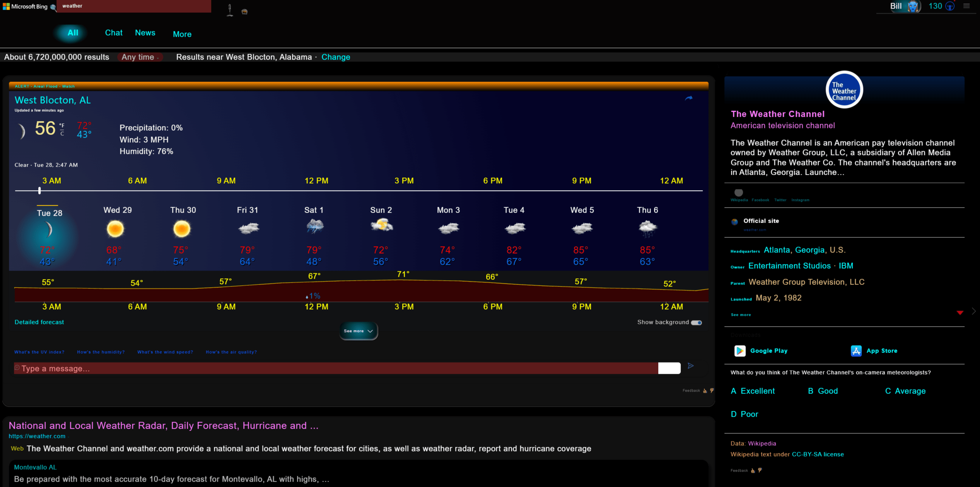980x487 pixels.
Task: Click Bill's profile avatar
Action: (913, 6)
